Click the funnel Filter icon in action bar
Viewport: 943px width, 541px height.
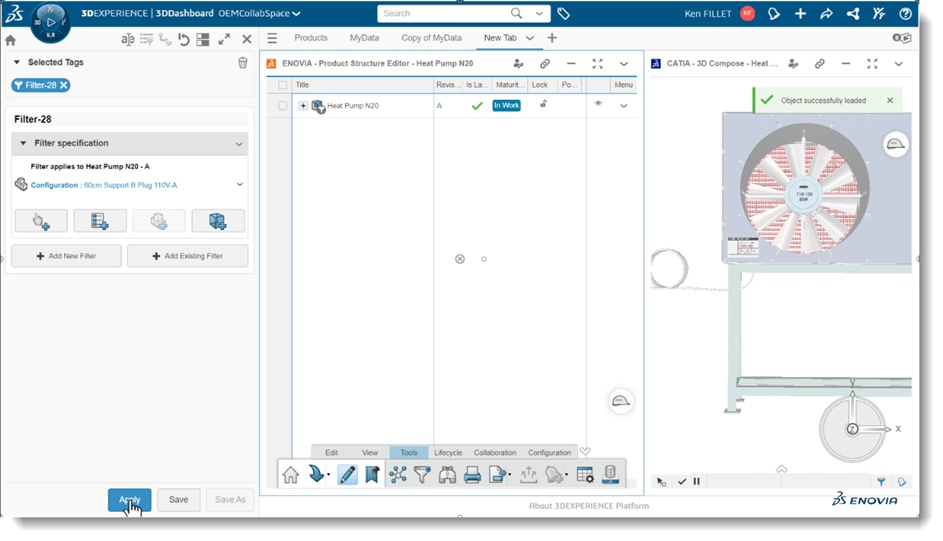click(x=422, y=475)
